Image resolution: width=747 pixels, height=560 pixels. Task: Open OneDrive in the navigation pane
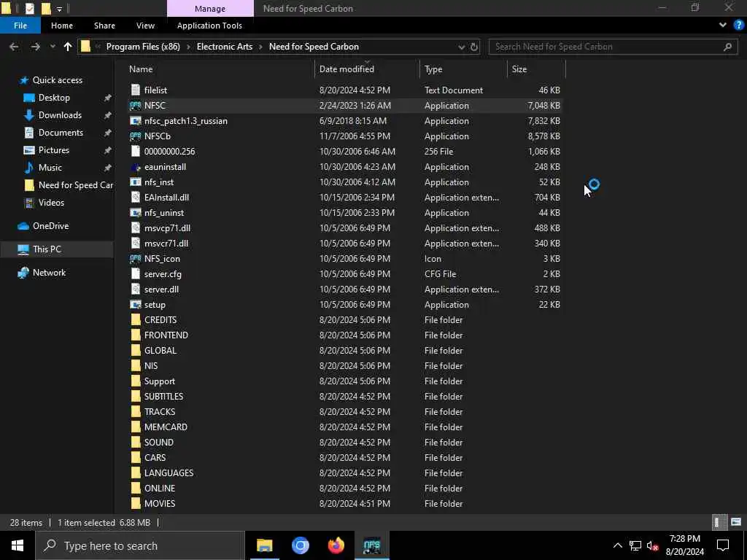[50, 226]
